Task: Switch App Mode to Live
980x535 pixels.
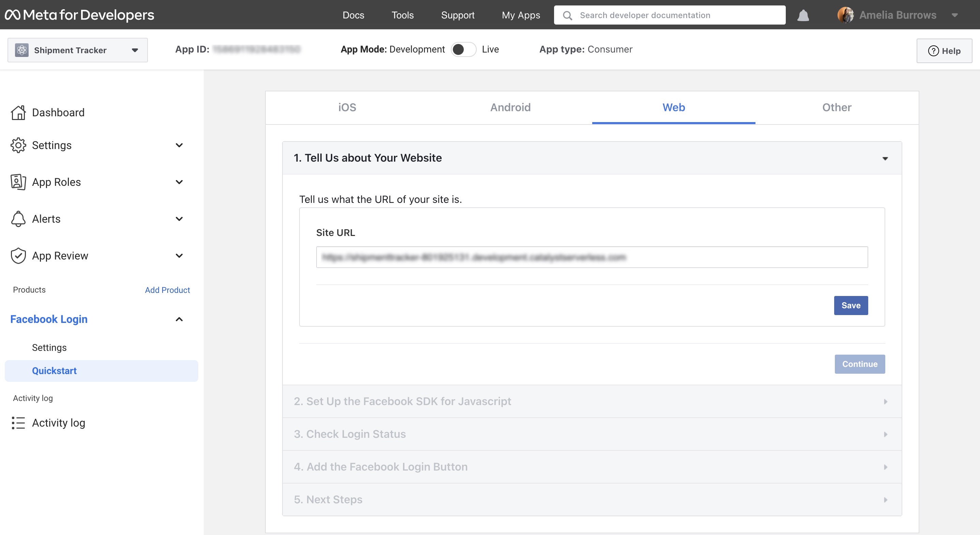Action: point(464,49)
